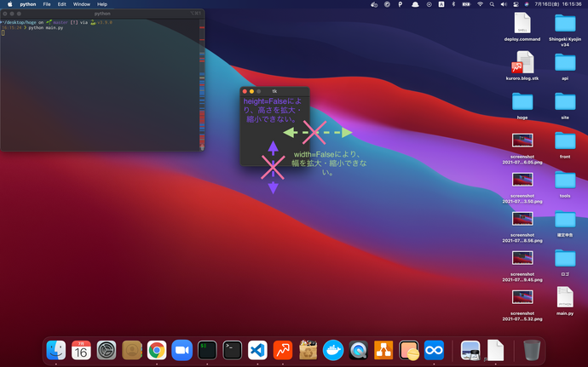This screenshot has height=367, width=588.
Task: Open the Terminal app with white prompt
Action: (232, 350)
